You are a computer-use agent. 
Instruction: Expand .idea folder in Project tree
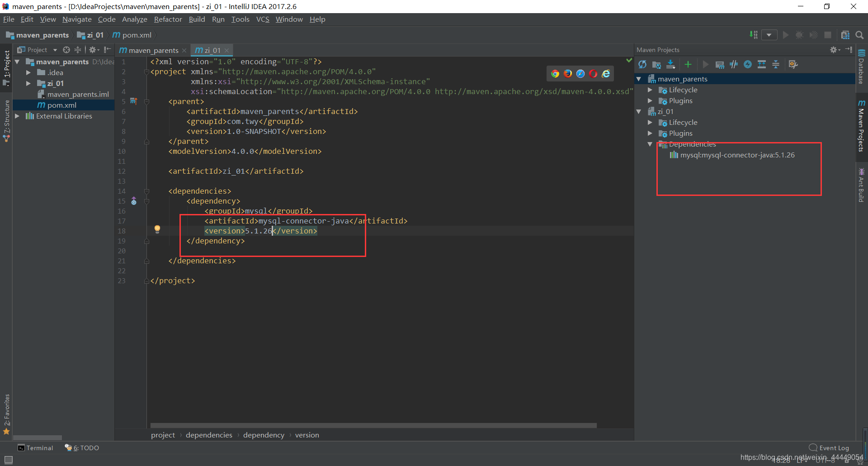(x=28, y=72)
